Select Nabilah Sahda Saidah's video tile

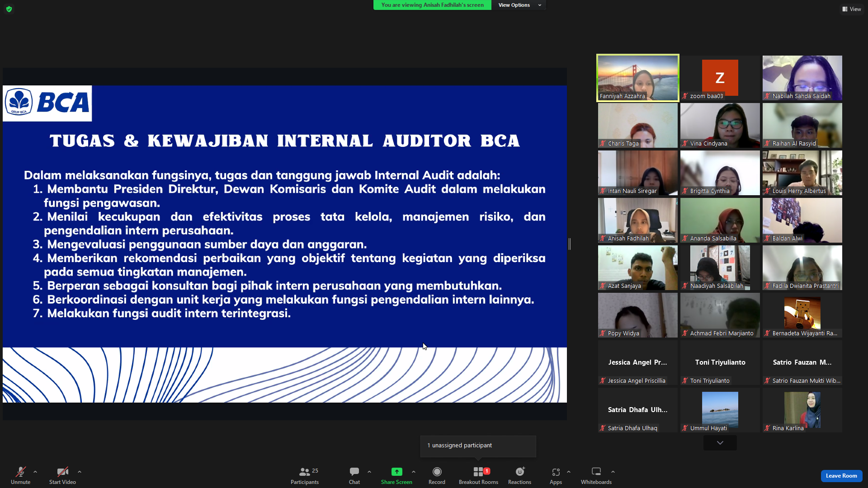[802, 78]
